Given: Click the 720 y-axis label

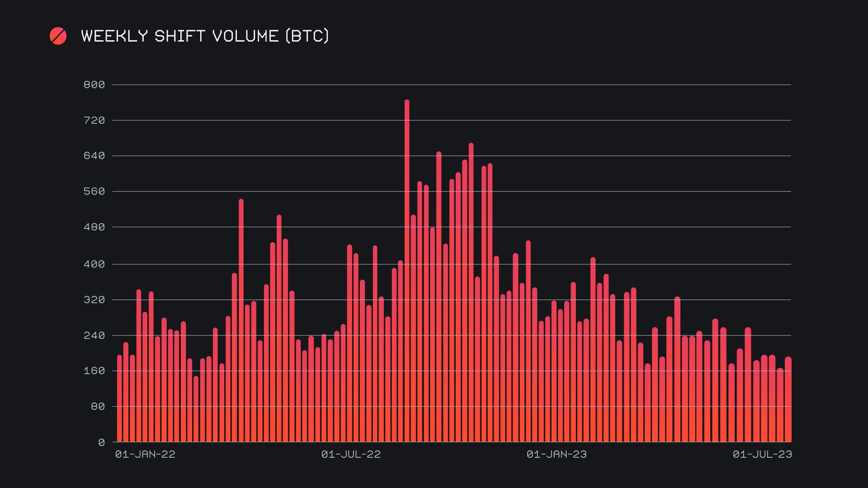Looking at the screenshot, I should pos(94,121).
